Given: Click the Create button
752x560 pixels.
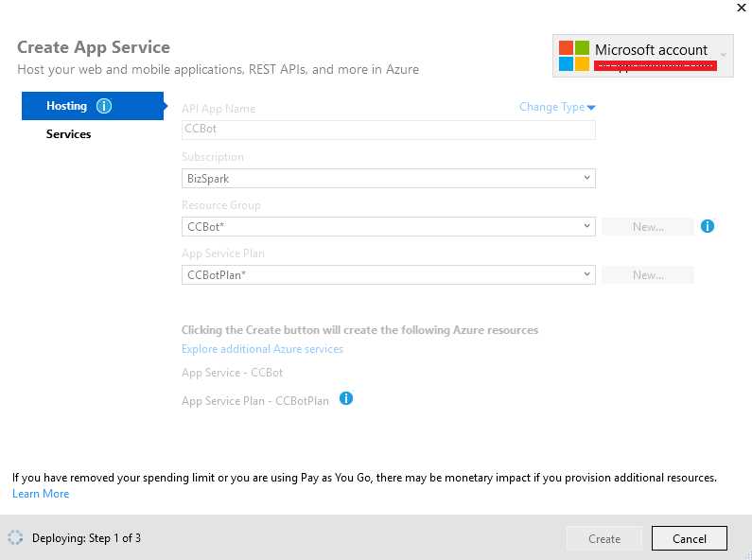Looking at the screenshot, I should pyautogui.click(x=604, y=539).
